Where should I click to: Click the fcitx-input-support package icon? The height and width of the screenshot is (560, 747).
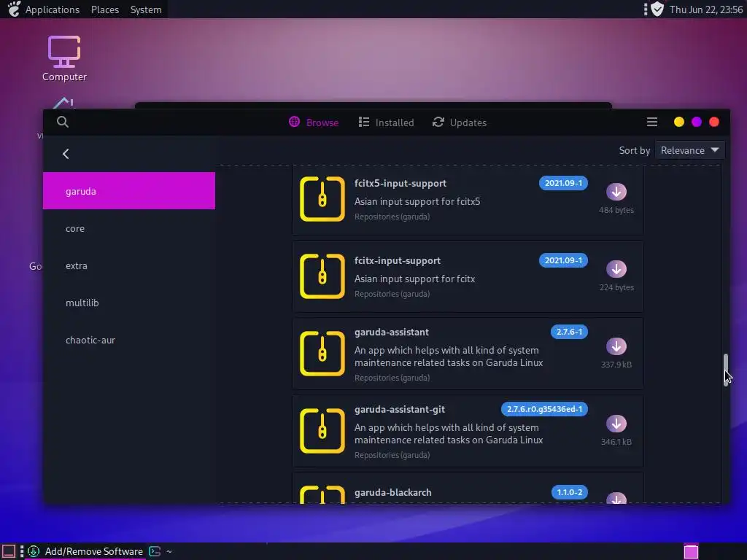pyautogui.click(x=322, y=276)
